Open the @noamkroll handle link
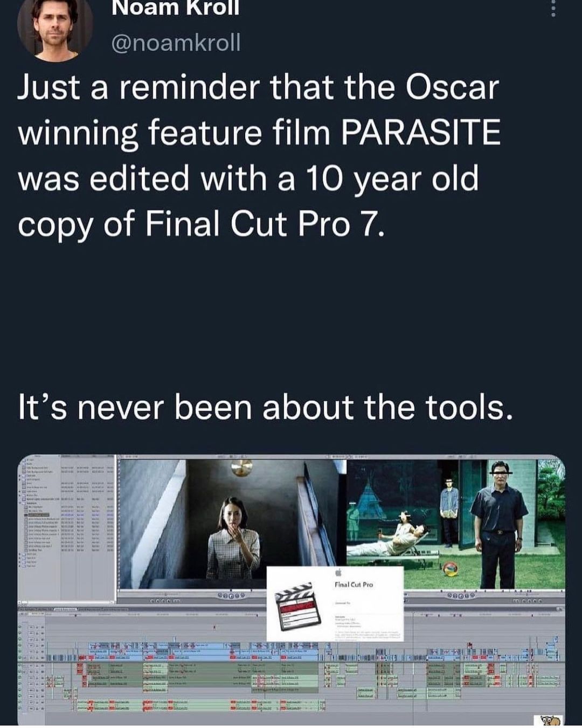This screenshot has height=728, width=582. (176, 42)
